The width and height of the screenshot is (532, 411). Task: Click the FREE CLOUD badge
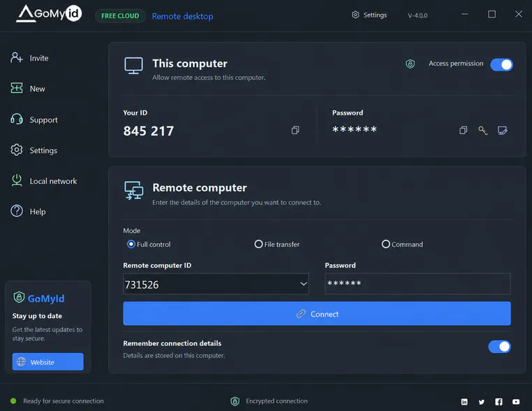pyautogui.click(x=120, y=16)
